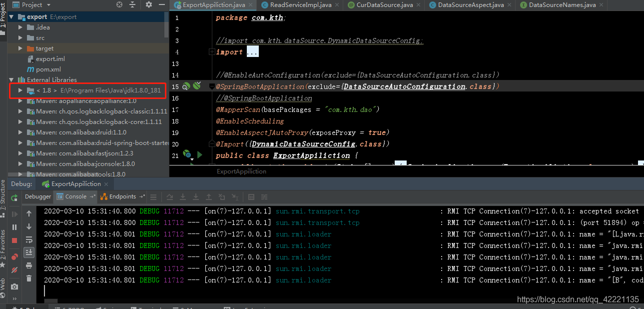
Task: Toggle Mute Breakpoints
Action: pyautogui.click(x=14, y=269)
